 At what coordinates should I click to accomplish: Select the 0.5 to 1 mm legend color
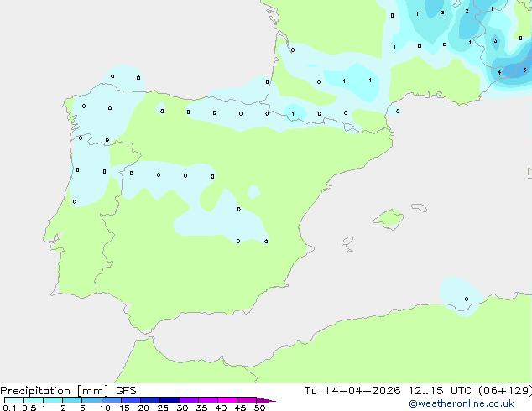coord(34,400)
